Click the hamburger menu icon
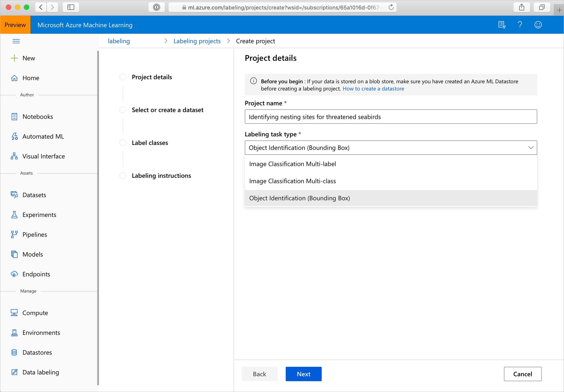This screenshot has height=392, width=564. coord(16,41)
